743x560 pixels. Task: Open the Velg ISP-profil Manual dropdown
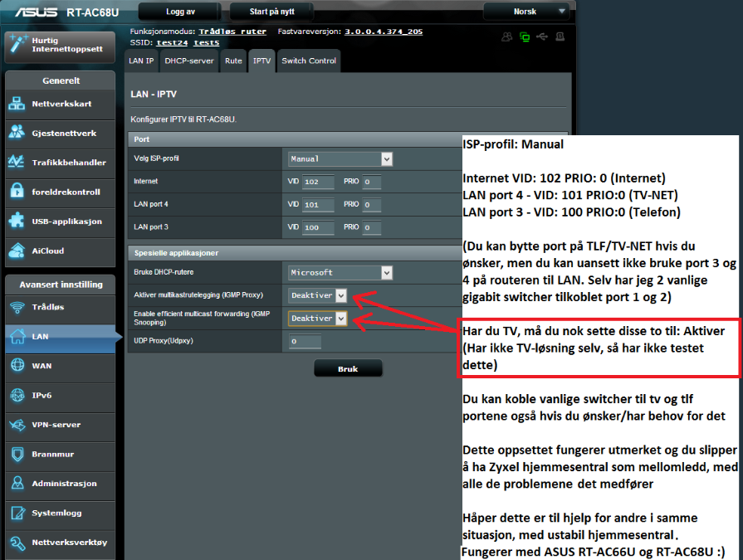tap(340, 159)
